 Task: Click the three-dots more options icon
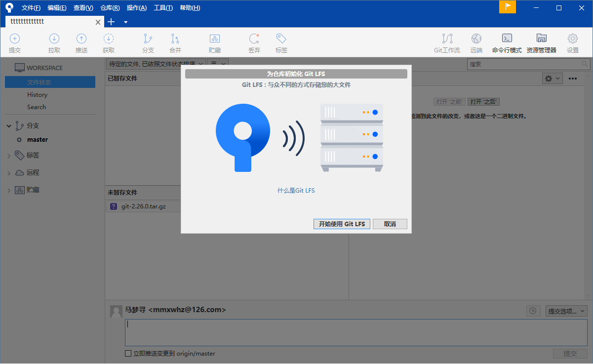pyautogui.click(x=573, y=79)
